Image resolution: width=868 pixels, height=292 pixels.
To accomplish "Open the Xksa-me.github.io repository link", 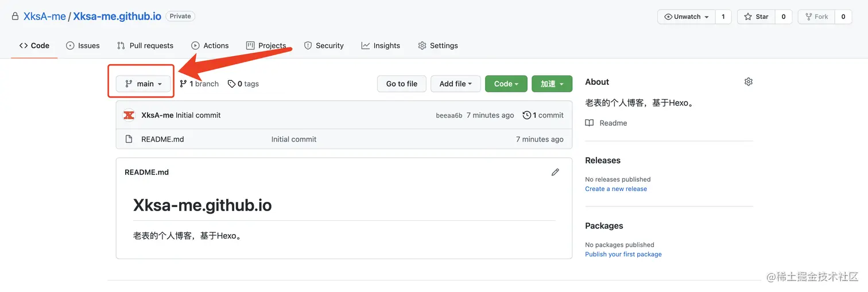I will (117, 17).
